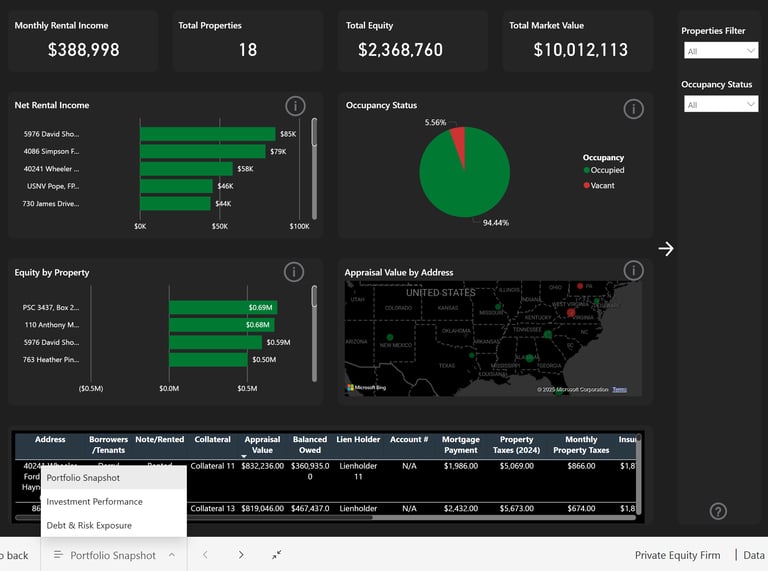Screen dimensions: 768x571
Task: Toggle Vacant legend item
Action: coord(599,186)
